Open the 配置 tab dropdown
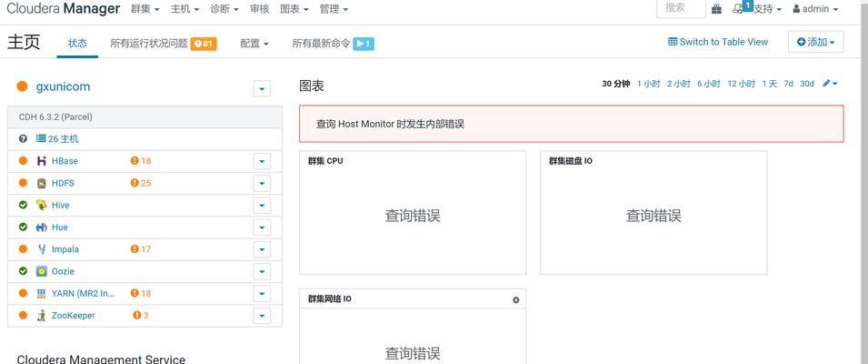 point(254,44)
